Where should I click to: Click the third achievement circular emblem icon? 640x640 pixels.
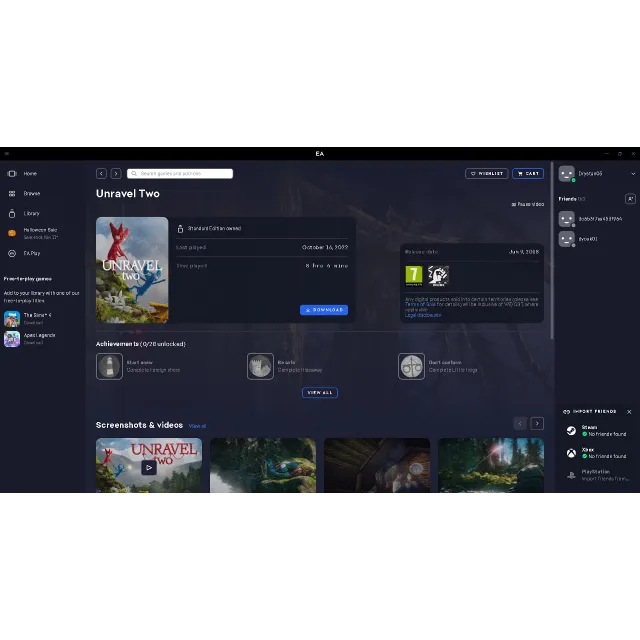[x=411, y=366]
